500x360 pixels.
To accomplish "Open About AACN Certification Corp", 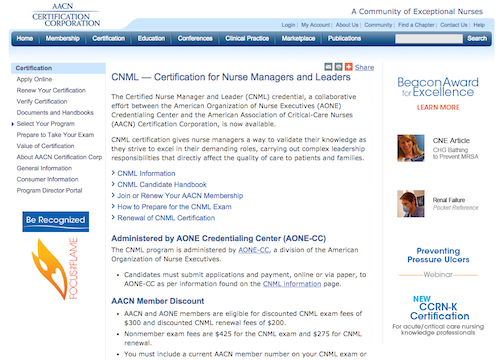I will (59, 157).
